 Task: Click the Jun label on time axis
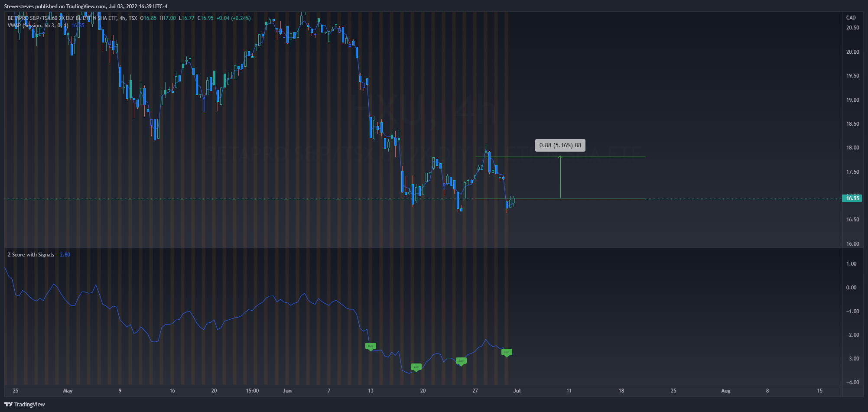[287, 391]
